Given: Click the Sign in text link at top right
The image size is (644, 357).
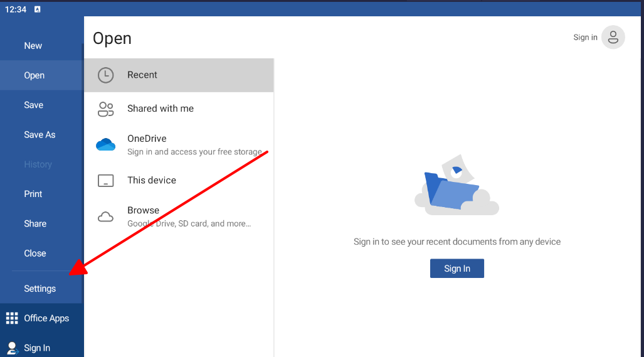Looking at the screenshot, I should pos(585,38).
